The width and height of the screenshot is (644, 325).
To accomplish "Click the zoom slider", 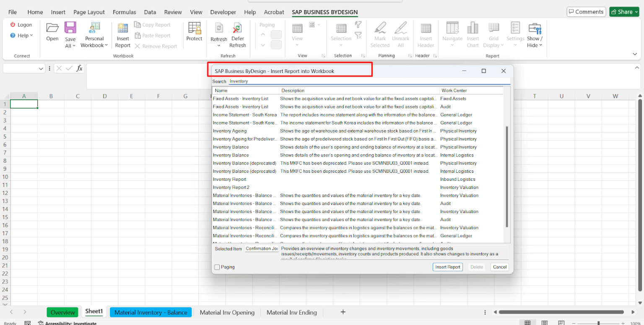I will pyautogui.click(x=598, y=323).
